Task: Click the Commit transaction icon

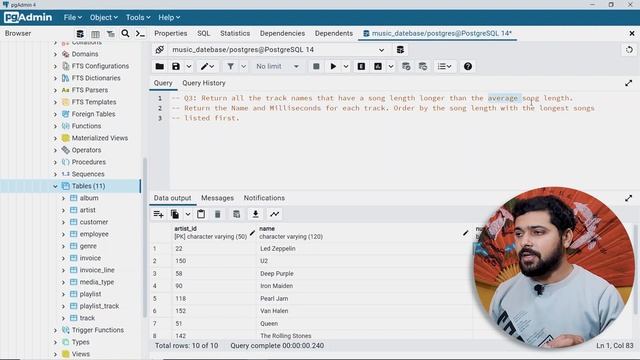Action: click(x=406, y=66)
